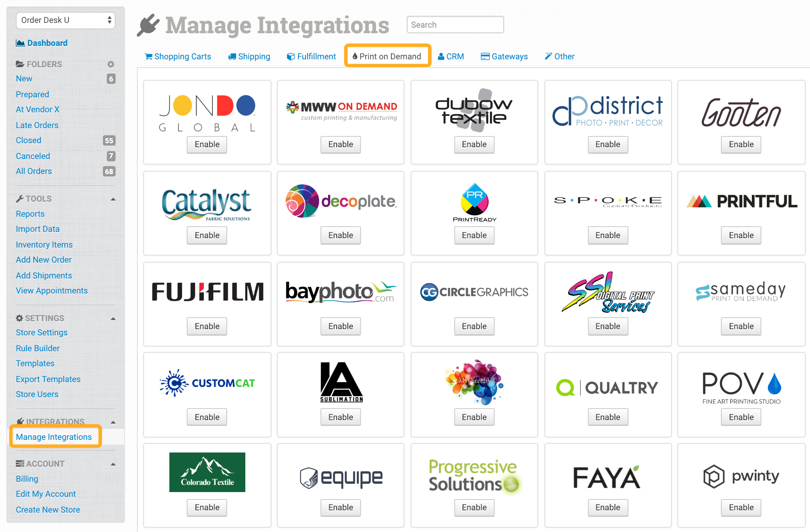Screen dimensions: 810x532
Task: Open the Folders settings gear icon
Action: [x=111, y=64]
